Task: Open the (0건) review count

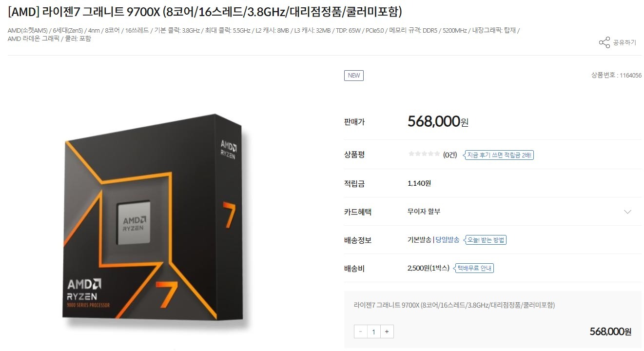Action: 450,155
